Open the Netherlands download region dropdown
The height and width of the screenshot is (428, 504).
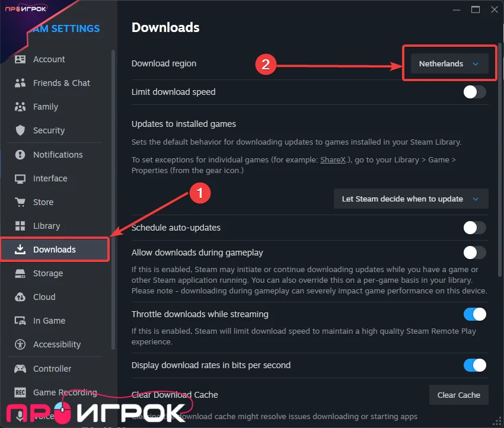[x=449, y=64]
